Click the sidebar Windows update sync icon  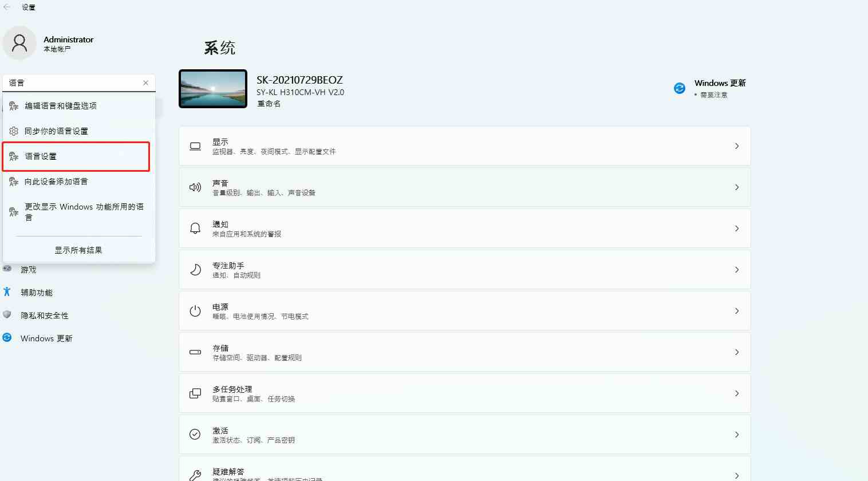pyautogui.click(x=7, y=337)
